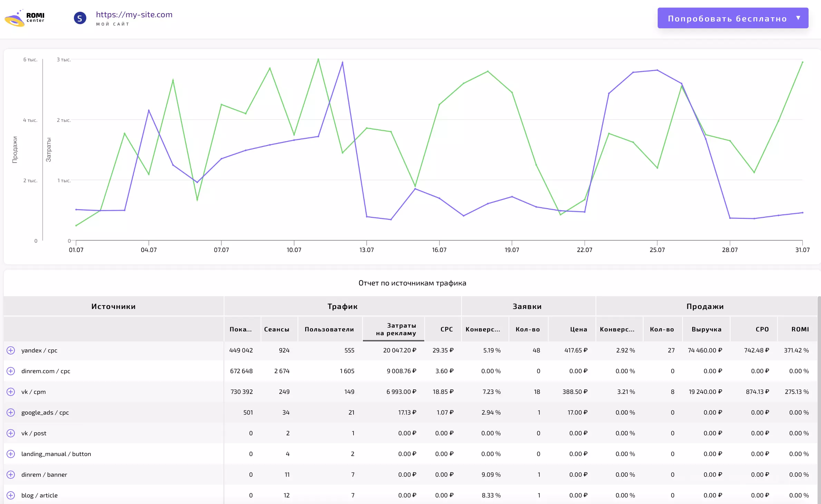This screenshot has width=821, height=504.
Task: Open the https://my-site.com link
Action: [x=134, y=14]
